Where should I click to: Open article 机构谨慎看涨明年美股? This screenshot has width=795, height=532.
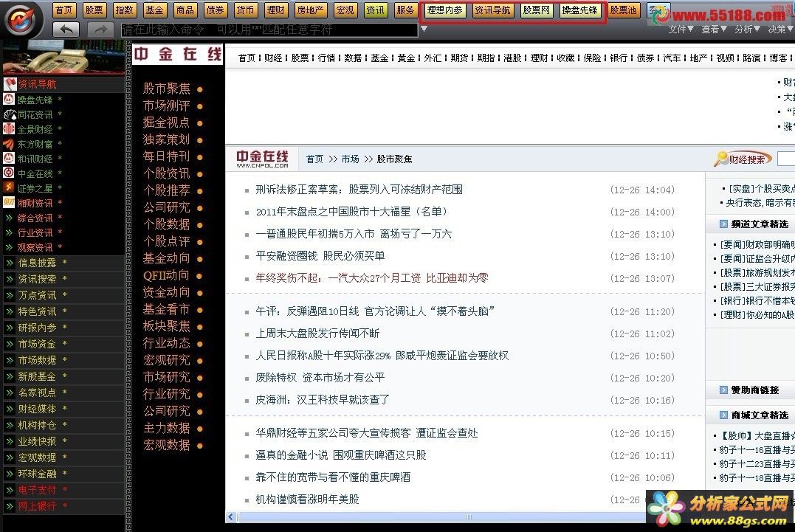point(307,500)
